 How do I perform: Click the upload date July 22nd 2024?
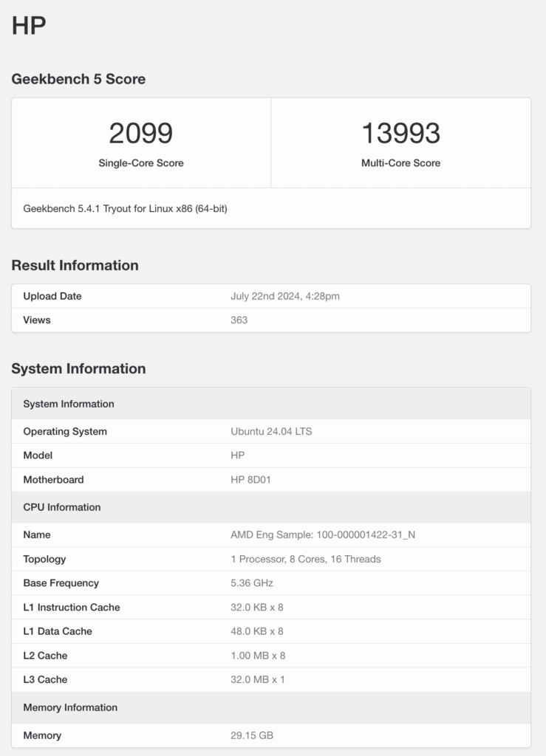tap(284, 296)
